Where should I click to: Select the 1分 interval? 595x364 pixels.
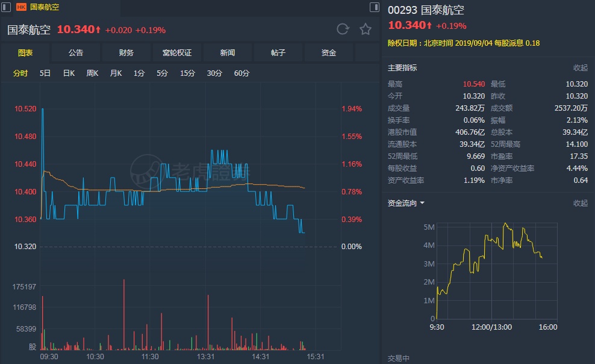[139, 73]
